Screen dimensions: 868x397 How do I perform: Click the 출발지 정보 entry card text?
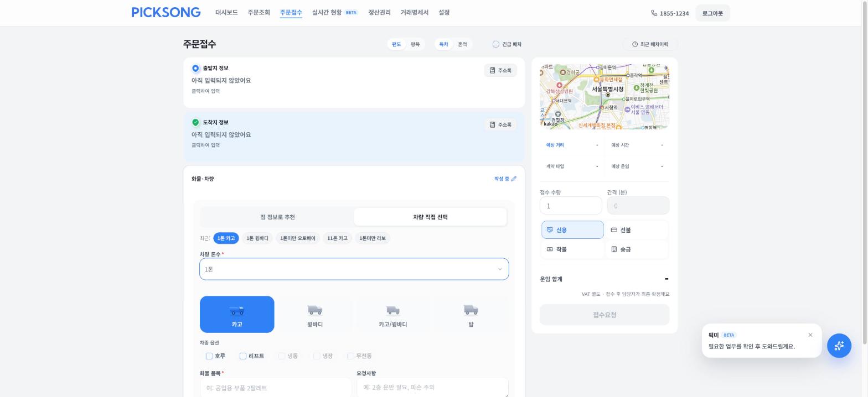[x=221, y=81]
